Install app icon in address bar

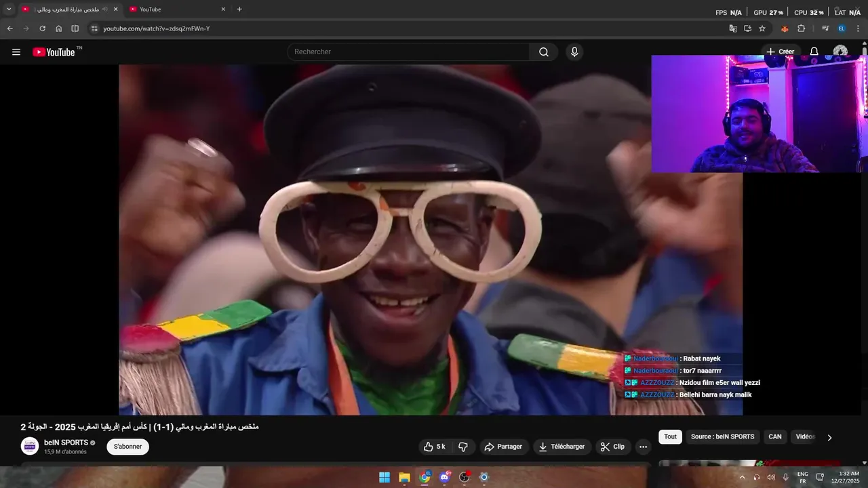tap(747, 28)
